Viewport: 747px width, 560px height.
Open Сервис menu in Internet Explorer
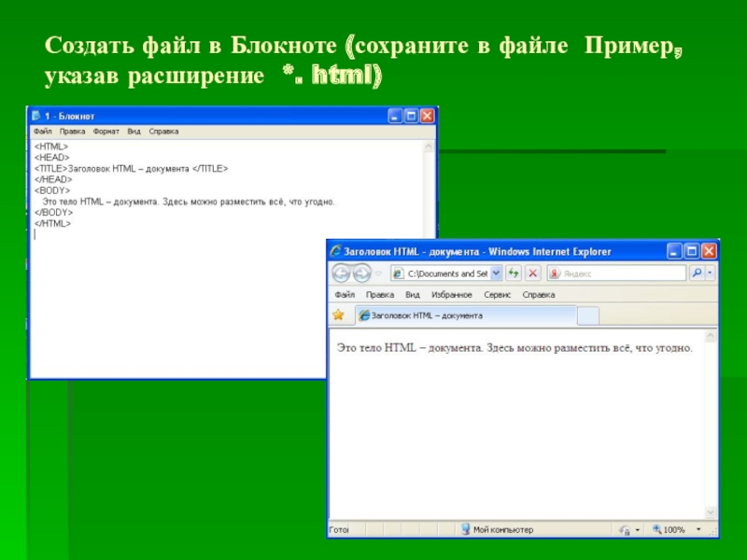pyautogui.click(x=497, y=294)
